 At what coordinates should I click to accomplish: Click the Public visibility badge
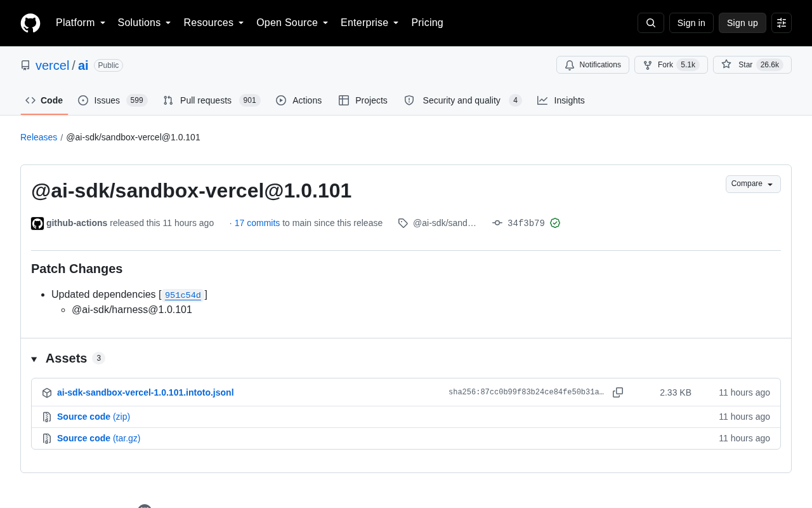[x=108, y=65]
